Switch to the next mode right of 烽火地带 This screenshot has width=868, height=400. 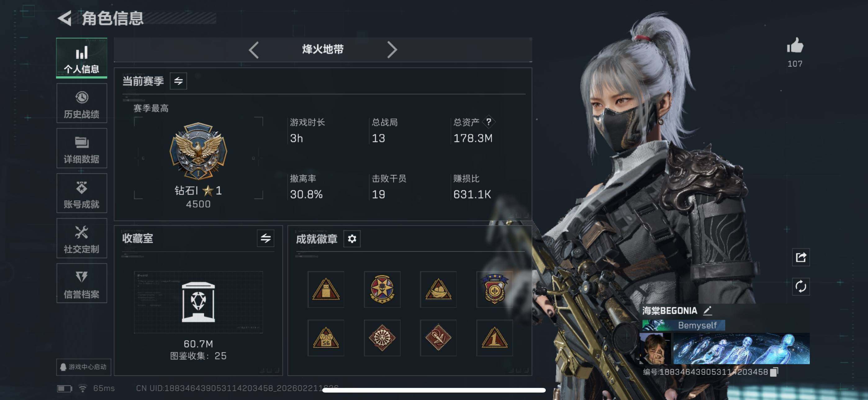pyautogui.click(x=392, y=50)
